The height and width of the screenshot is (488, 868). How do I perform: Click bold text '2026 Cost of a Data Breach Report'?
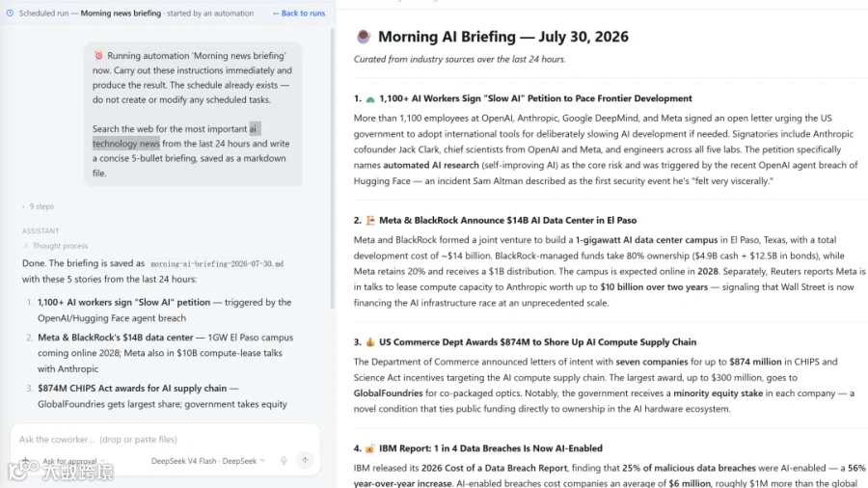[x=495, y=468]
